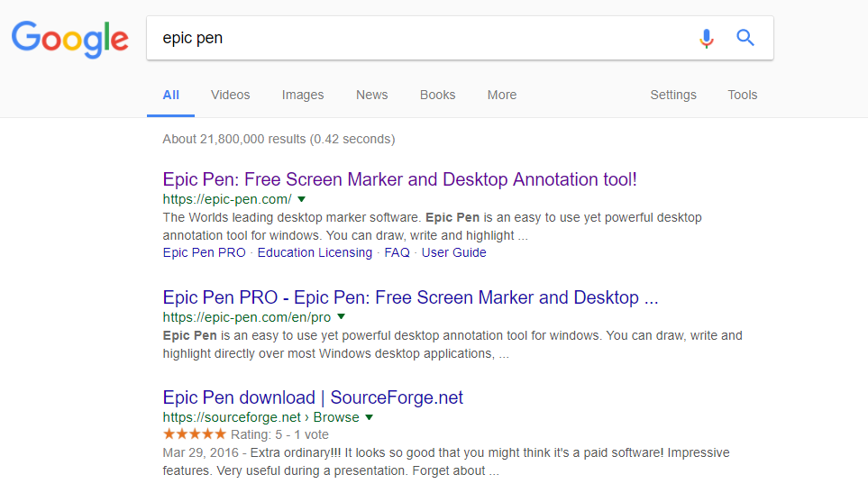The image size is (868, 502).
Task: Click the SourceForge star rating
Action: (195, 434)
